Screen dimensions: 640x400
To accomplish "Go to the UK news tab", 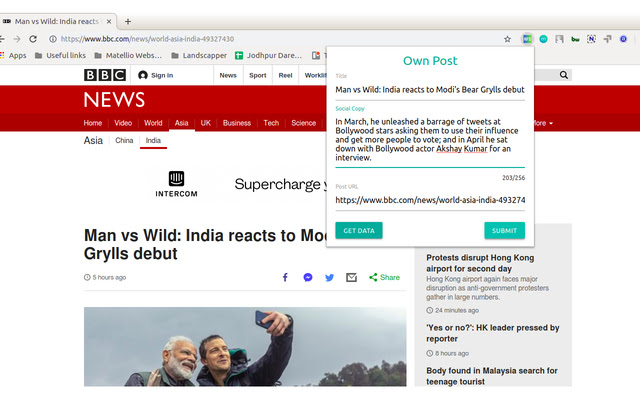I will coord(205,123).
